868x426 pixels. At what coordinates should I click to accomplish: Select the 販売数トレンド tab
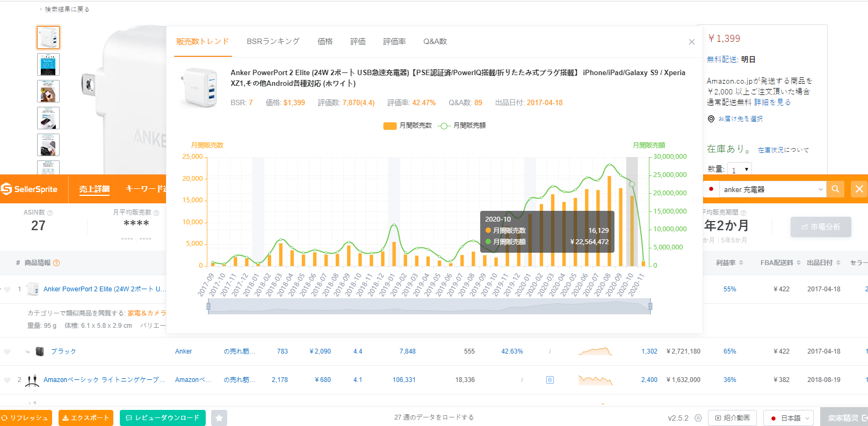coord(202,41)
